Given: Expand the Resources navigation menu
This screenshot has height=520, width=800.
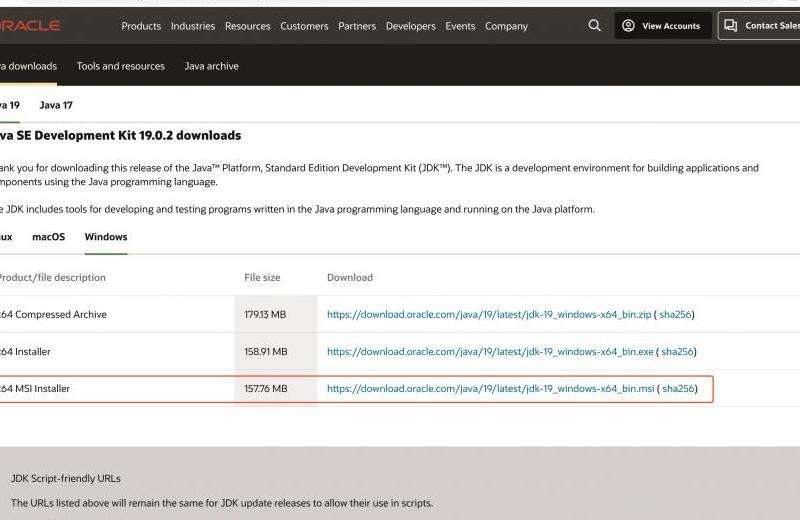Looking at the screenshot, I should (x=248, y=26).
